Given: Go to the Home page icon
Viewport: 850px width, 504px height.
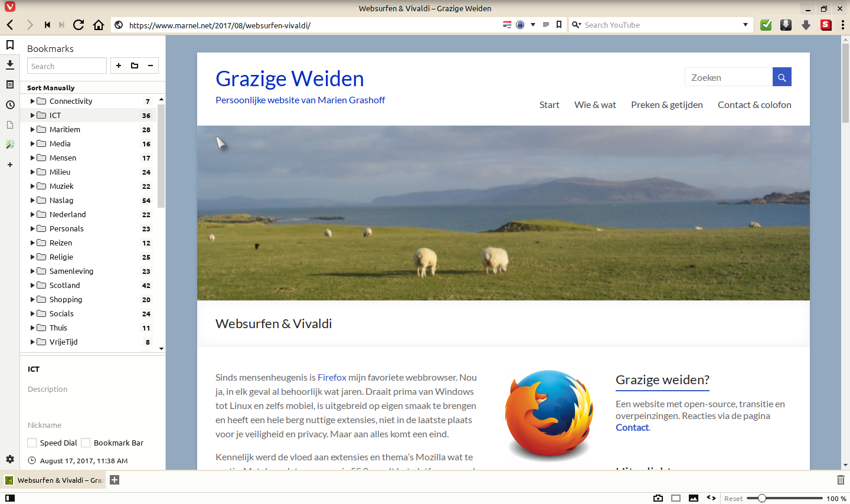Looking at the screenshot, I should tap(99, 25).
